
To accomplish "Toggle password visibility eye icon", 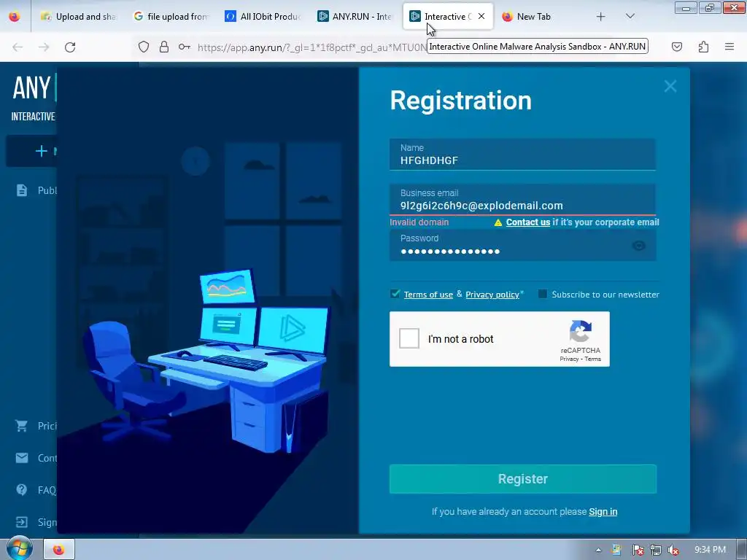I will point(638,246).
